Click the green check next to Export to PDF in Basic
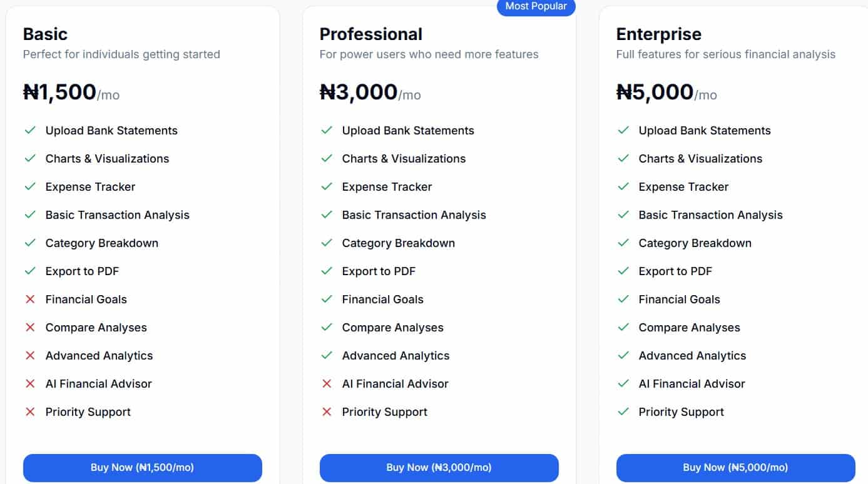868x484 pixels. 30,271
